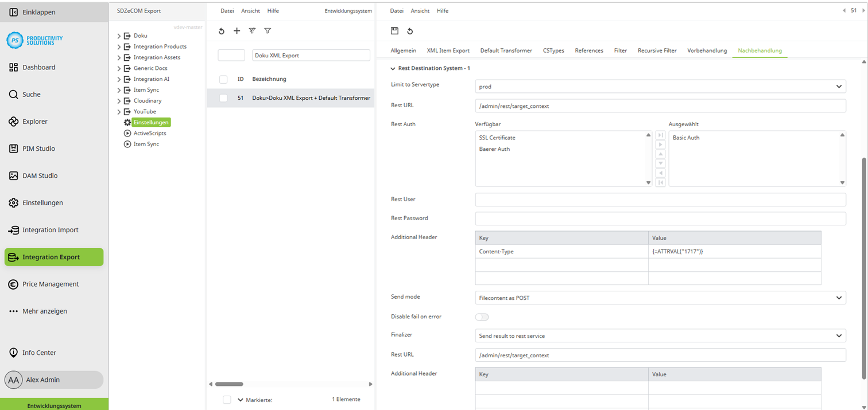Click the plus icon to add a new export

237,31
